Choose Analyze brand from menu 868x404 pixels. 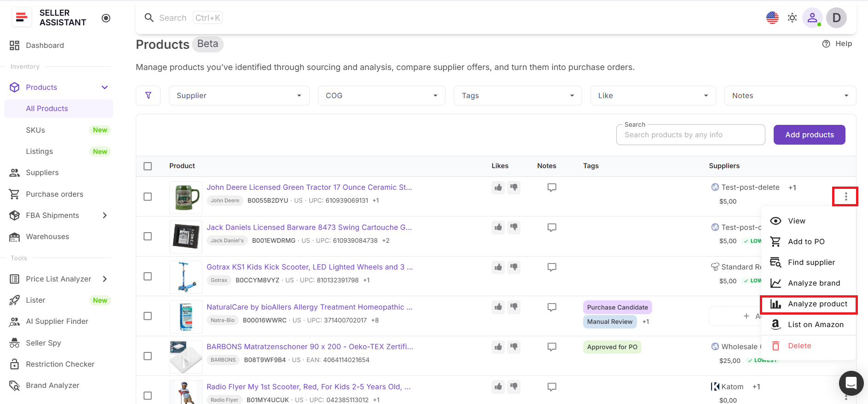click(808, 283)
